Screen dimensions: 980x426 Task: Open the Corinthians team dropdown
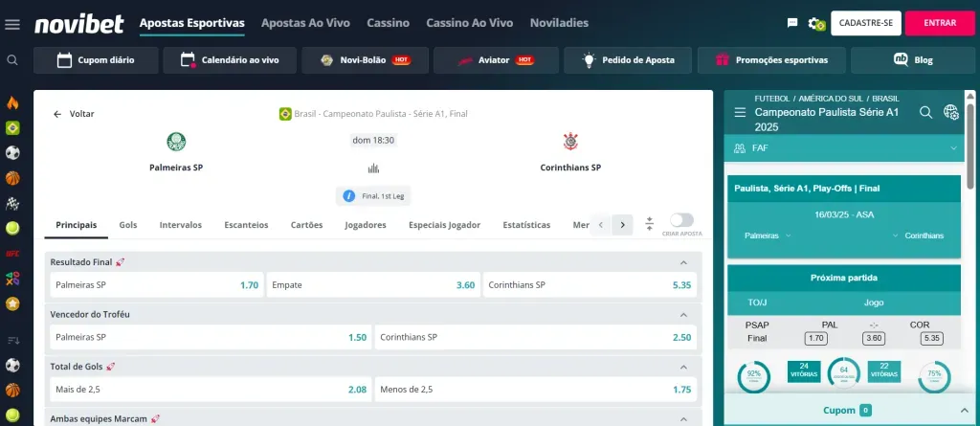point(919,235)
